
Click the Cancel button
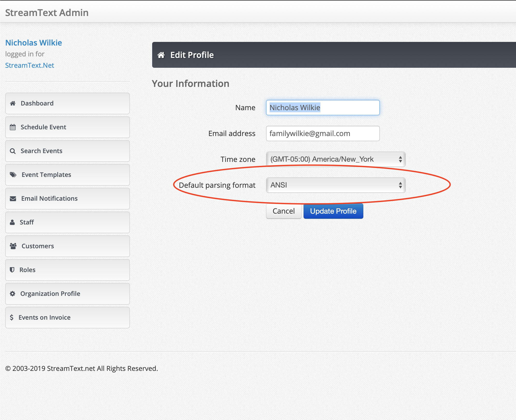(284, 211)
